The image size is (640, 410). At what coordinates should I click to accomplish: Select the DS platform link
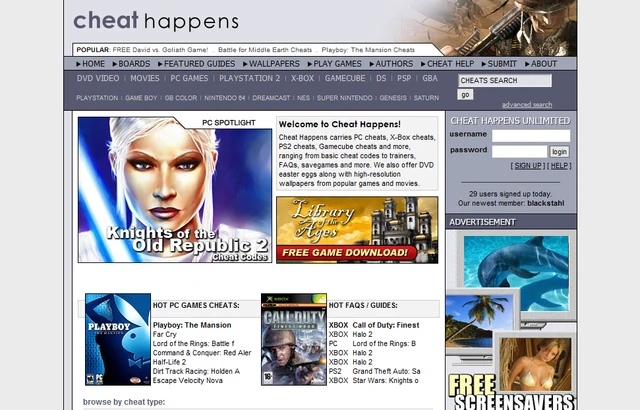pyautogui.click(x=381, y=78)
